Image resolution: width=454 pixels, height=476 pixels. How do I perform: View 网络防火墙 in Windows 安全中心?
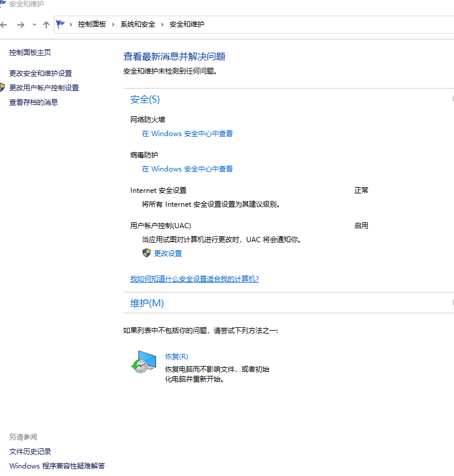187,134
